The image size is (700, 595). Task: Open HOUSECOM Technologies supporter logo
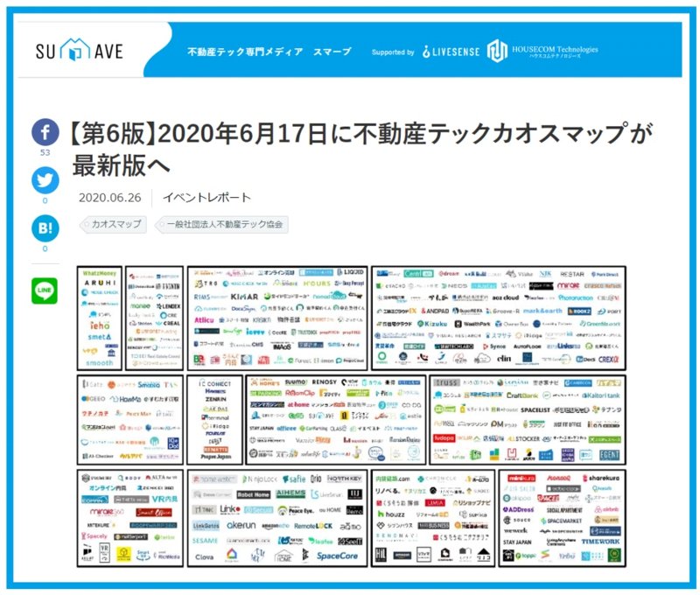click(542, 51)
